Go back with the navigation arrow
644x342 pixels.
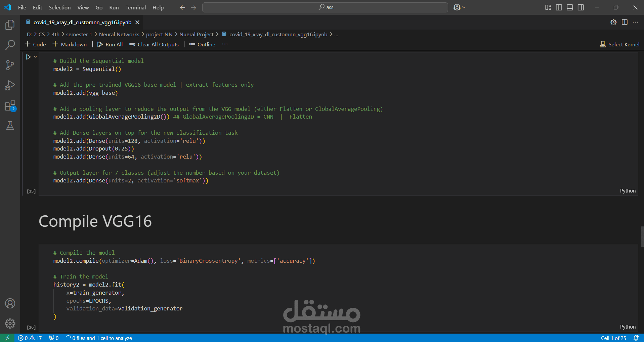182,7
